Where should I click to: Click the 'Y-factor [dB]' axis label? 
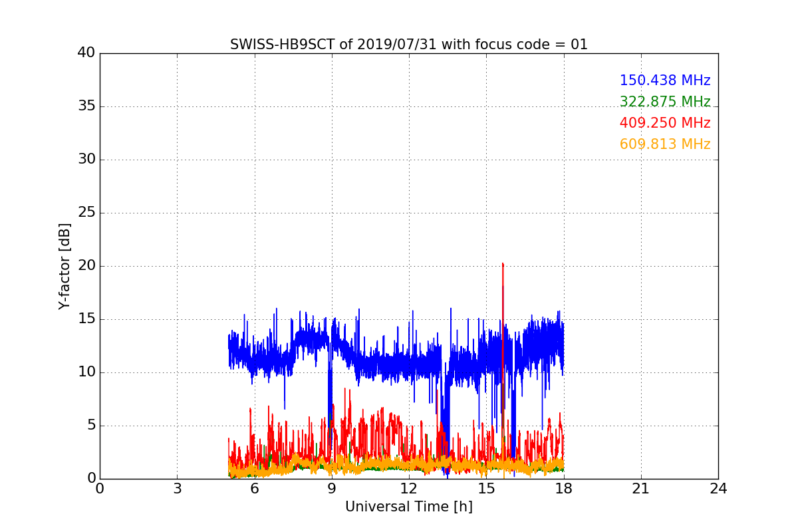65,266
